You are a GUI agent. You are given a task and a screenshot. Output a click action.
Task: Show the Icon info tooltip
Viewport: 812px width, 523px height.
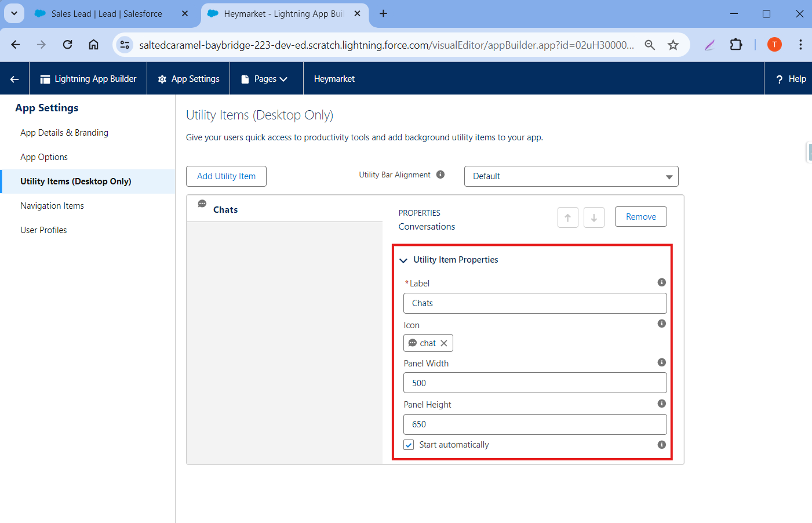pyautogui.click(x=662, y=324)
